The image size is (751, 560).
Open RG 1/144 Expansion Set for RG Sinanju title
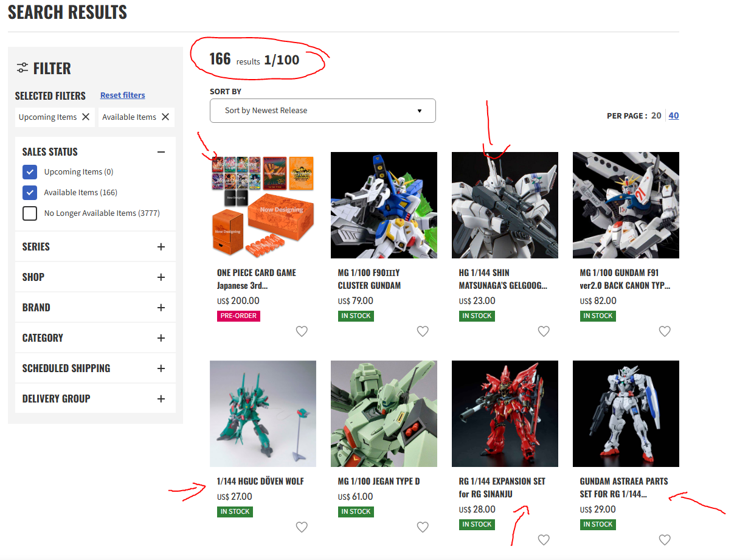click(x=502, y=488)
